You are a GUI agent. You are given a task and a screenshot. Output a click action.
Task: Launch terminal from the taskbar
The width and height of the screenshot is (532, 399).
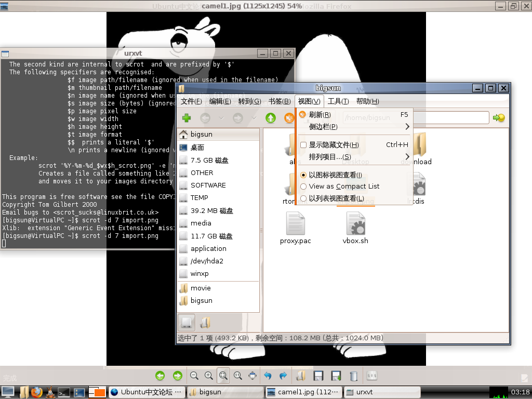(x=64, y=393)
